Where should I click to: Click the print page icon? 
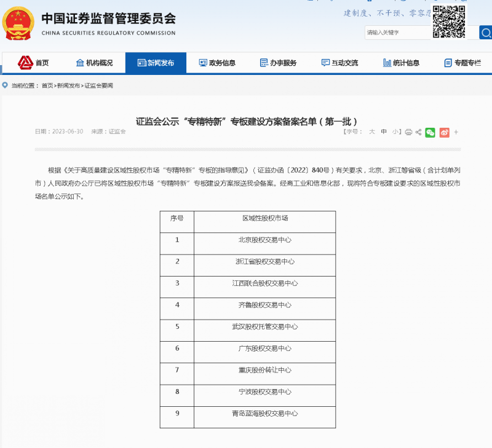click(408, 132)
